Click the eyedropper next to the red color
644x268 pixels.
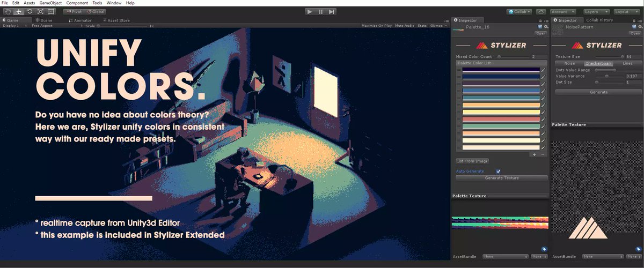click(x=543, y=119)
